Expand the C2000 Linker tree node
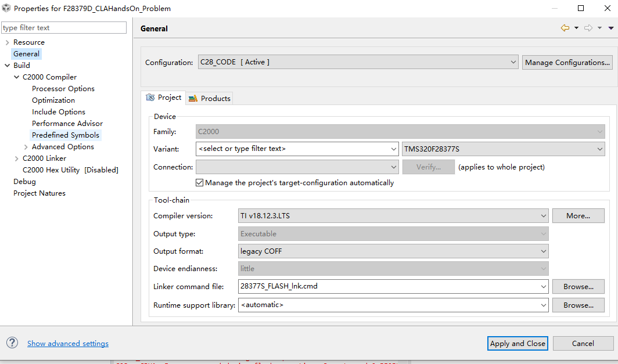 pos(16,158)
